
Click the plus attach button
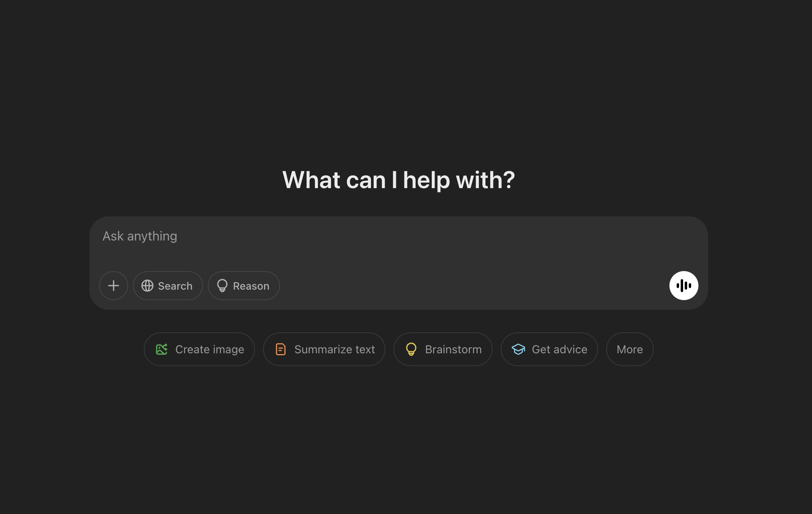114,286
